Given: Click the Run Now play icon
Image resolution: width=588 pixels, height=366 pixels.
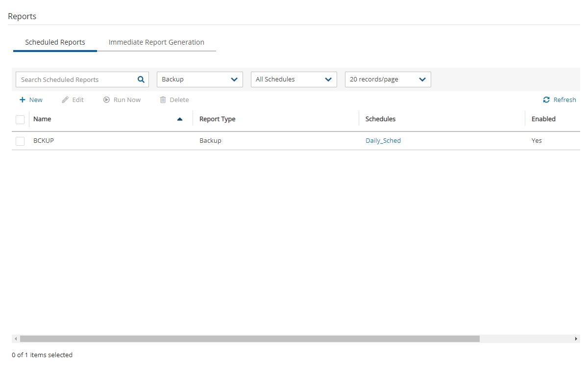Looking at the screenshot, I should [x=106, y=100].
